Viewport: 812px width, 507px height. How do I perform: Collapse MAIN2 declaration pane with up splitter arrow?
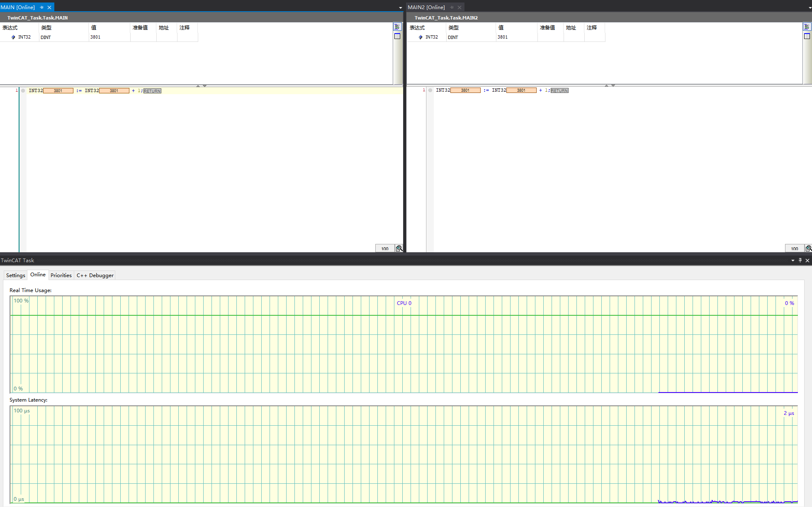pos(606,85)
